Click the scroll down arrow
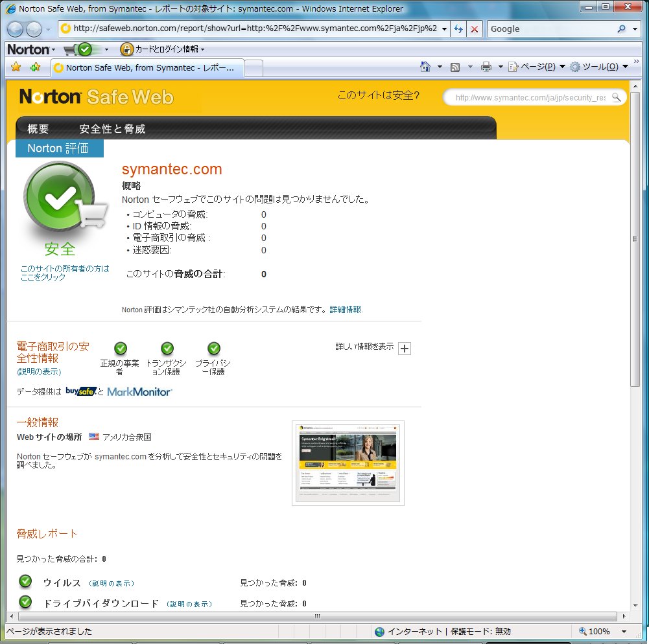This screenshot has width=649, height=644. click(635, 606)
